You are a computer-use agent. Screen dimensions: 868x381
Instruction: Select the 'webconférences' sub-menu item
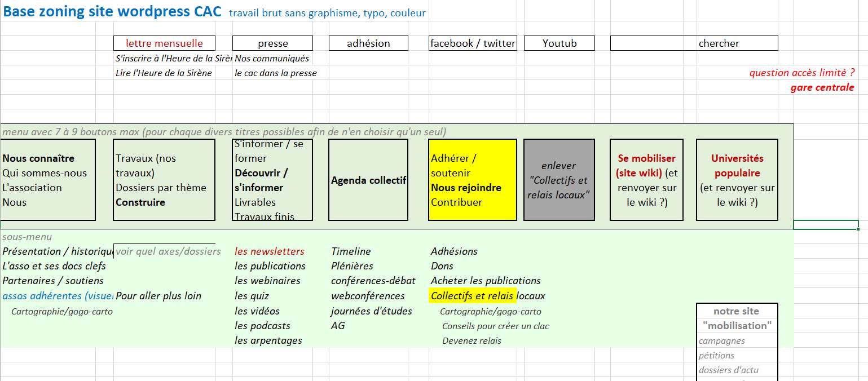click(x=368, y=296)
